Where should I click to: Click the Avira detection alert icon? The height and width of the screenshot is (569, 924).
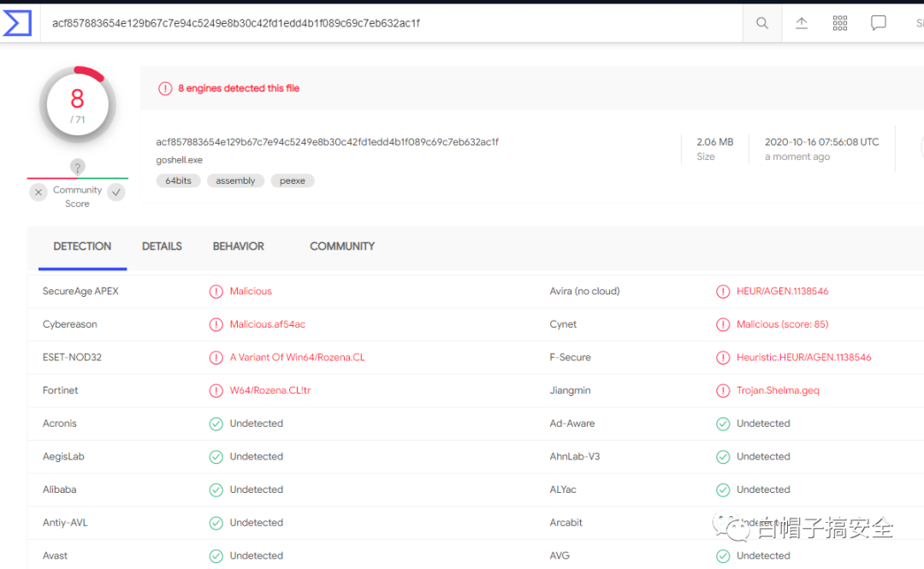tap(723, 291)
